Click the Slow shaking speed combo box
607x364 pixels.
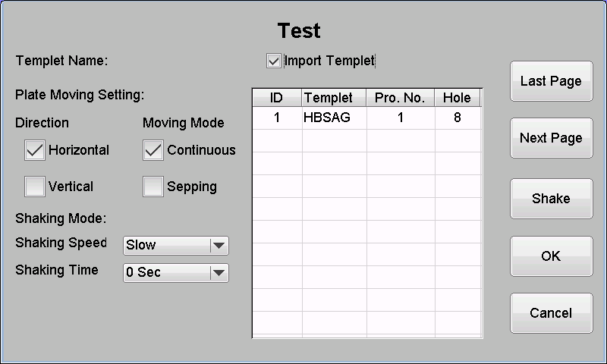[165, 245]
